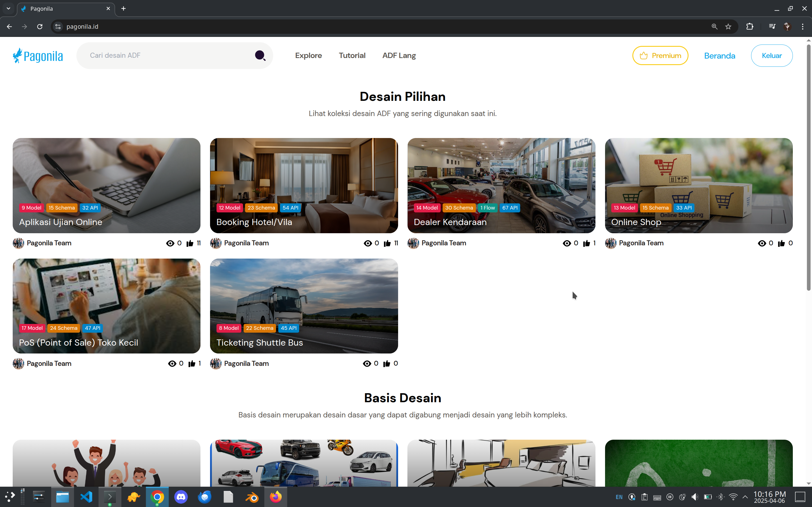Open Chrome three-dot menu
The height and width of the screenshot is (507, 812).
pyautogui.click(x=803, y=26)
